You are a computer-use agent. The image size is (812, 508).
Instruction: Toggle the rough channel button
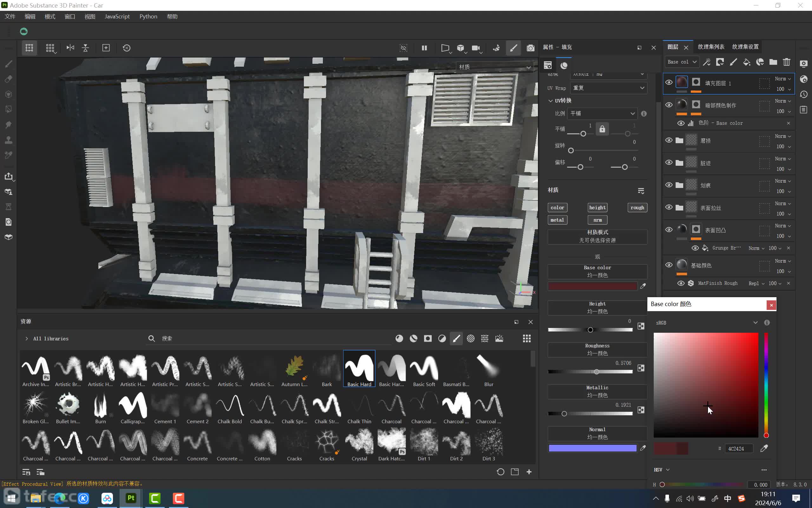click(x=637, y=207)
